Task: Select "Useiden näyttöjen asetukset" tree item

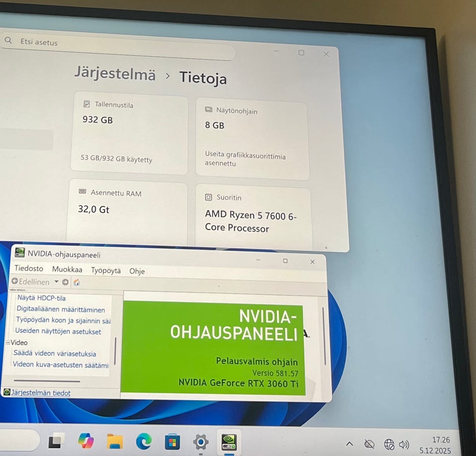Action: coord(58,331)
